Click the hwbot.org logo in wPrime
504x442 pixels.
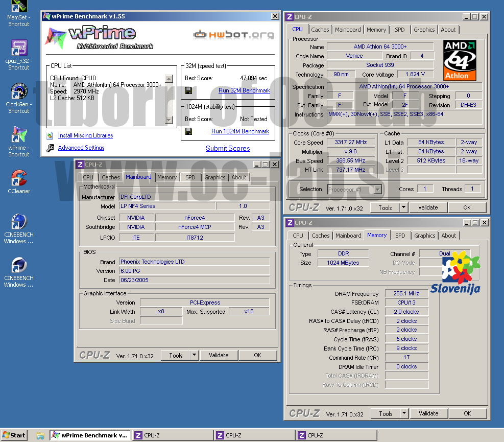(234, 34)
